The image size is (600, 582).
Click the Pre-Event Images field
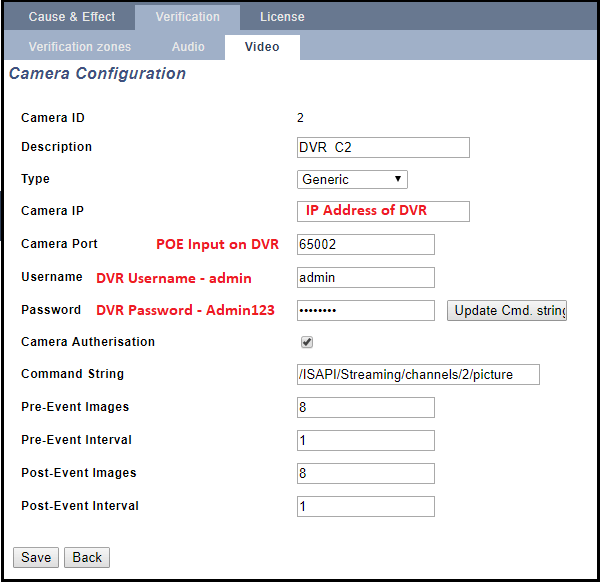(x=366, y=407)
